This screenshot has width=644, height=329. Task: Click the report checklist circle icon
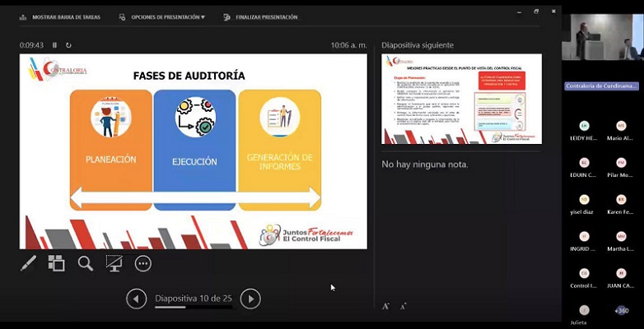click(280, 117)
